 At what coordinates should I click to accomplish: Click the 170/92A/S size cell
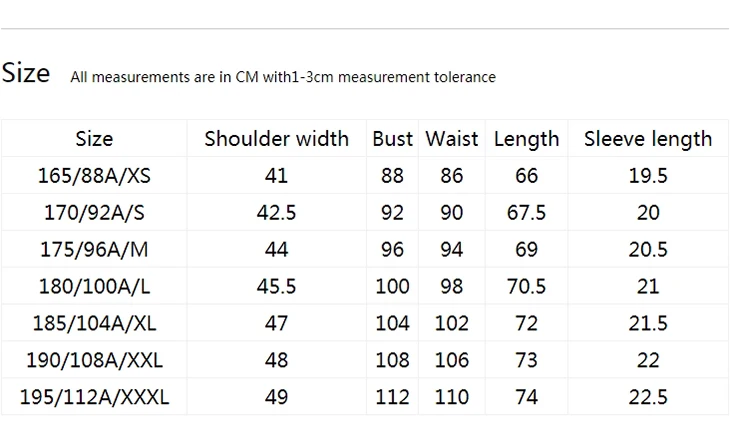point(95,213)
